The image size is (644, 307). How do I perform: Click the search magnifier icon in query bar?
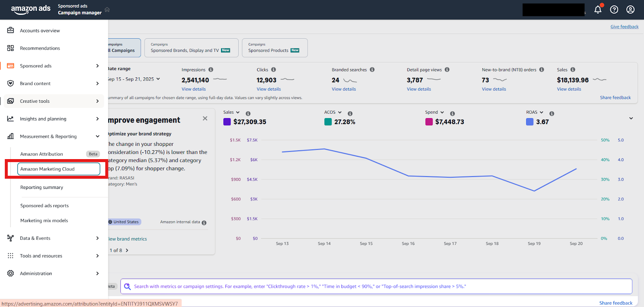(127, 286)
